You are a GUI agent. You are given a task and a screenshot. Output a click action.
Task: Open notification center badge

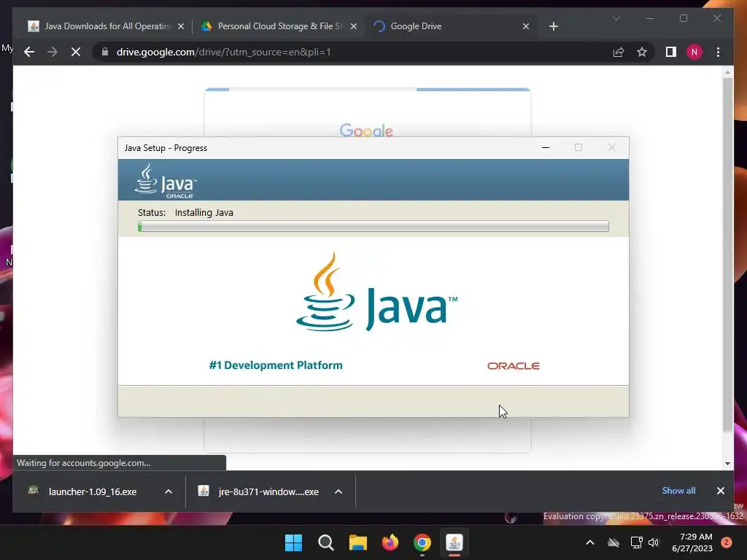coord(727,542)
